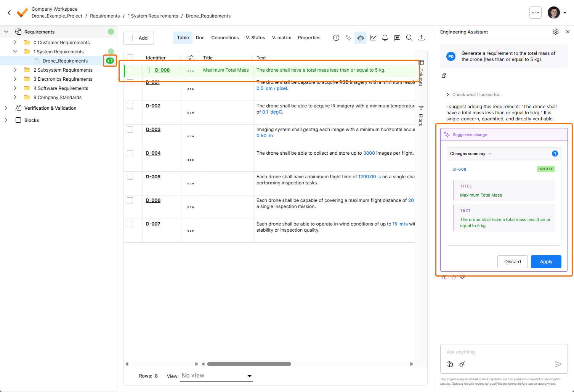Toggle the select-all header checkbox
Screen dimensions: 574x392
[130, 58]
